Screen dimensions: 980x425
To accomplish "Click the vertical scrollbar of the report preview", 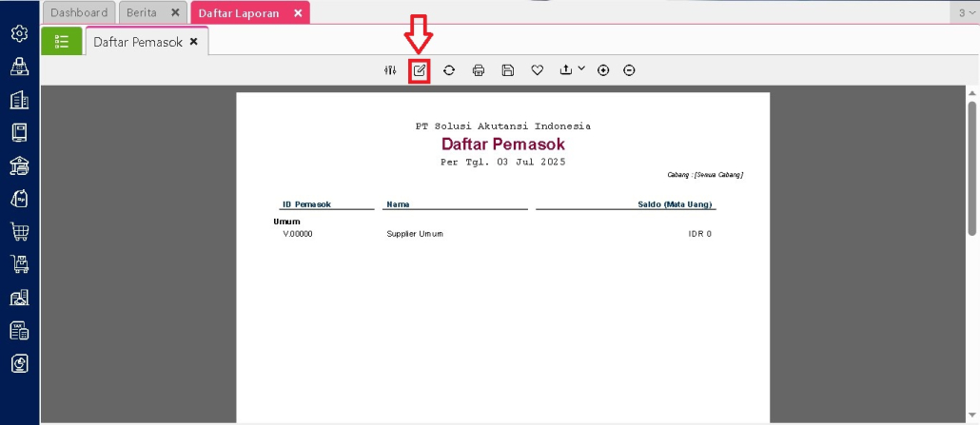I will pos(972,162).
